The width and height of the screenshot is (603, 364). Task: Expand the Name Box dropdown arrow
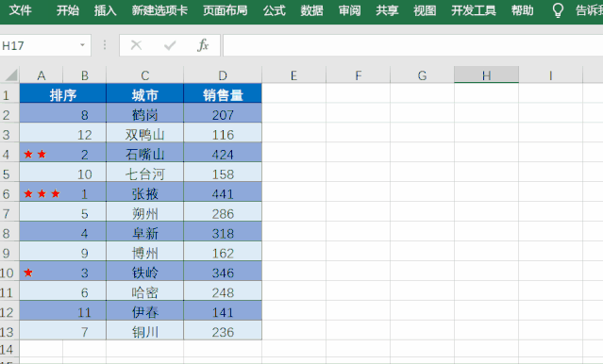pyautogui.click(x=82, y=45)
